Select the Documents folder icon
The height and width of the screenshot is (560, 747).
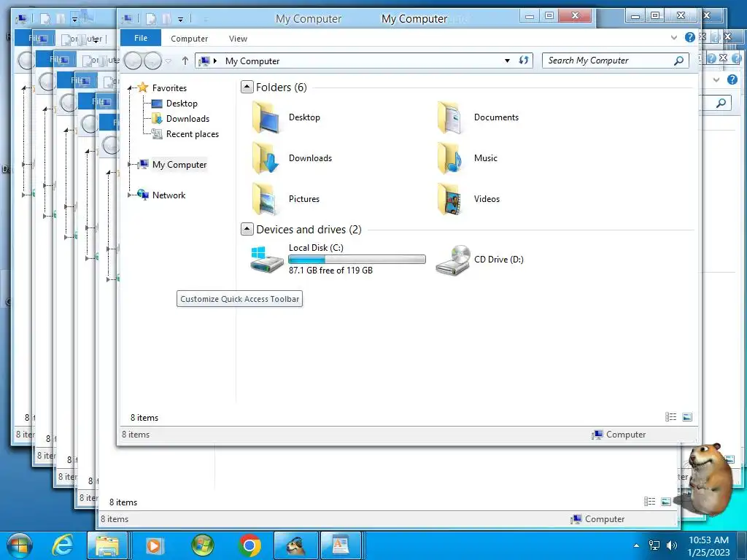point(449,117)
